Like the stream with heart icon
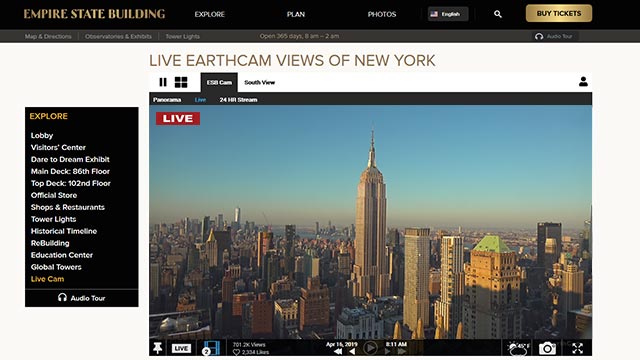This screenshot has height=360, width=640. [x=236, y=352]
